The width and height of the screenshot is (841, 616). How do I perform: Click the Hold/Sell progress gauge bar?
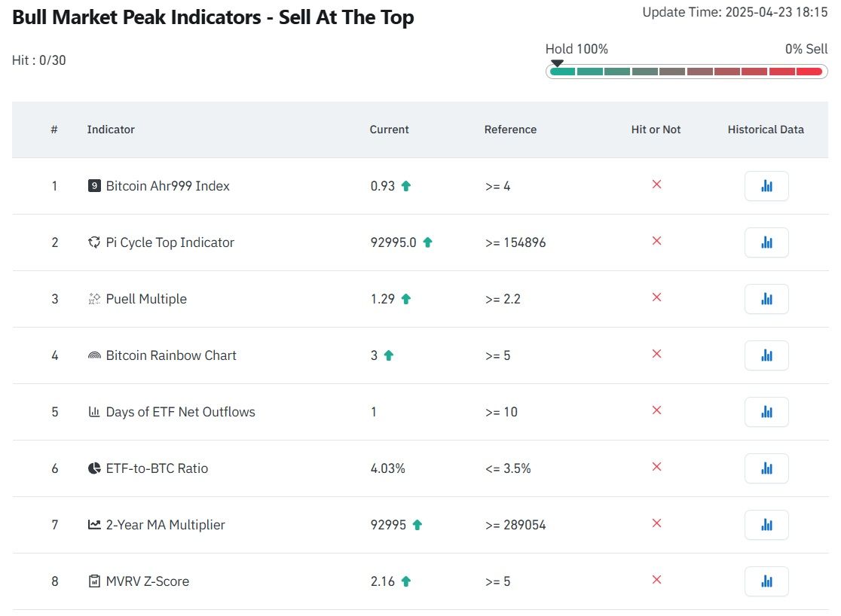[685, 72]
